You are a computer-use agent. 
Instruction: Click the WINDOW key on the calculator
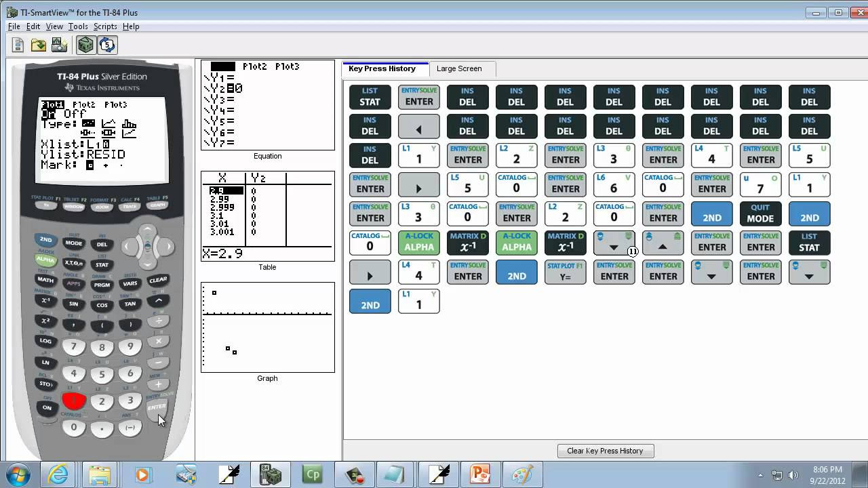[74, 205]
